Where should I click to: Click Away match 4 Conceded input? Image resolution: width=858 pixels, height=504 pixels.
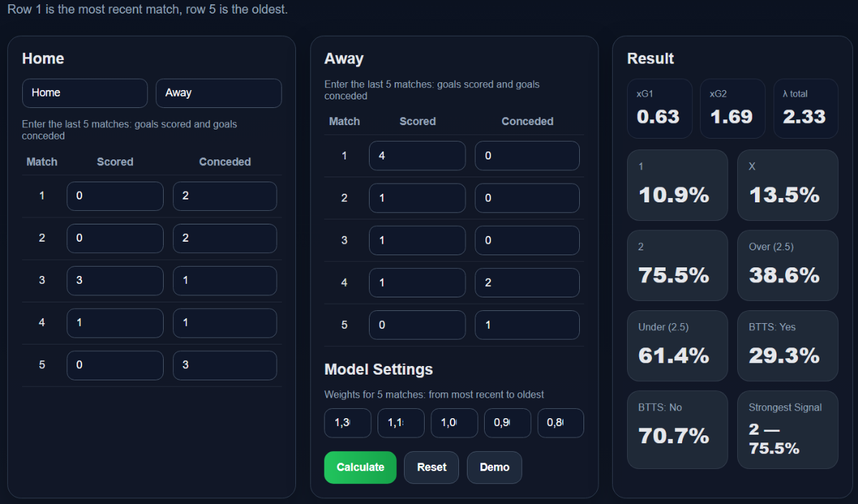pos(527,283)
